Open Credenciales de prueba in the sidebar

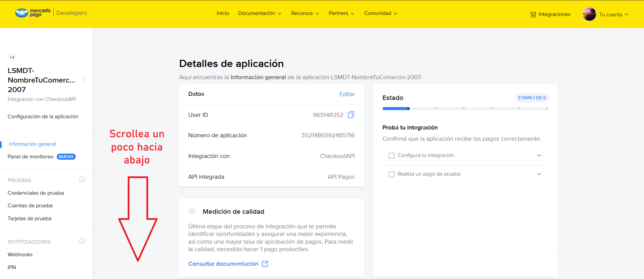point(36,193)
